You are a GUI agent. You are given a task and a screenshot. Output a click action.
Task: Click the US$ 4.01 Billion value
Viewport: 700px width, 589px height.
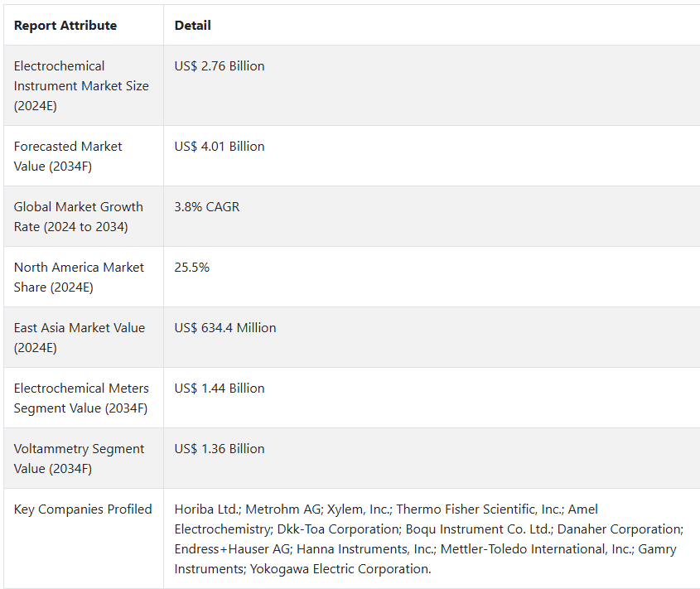220,147
